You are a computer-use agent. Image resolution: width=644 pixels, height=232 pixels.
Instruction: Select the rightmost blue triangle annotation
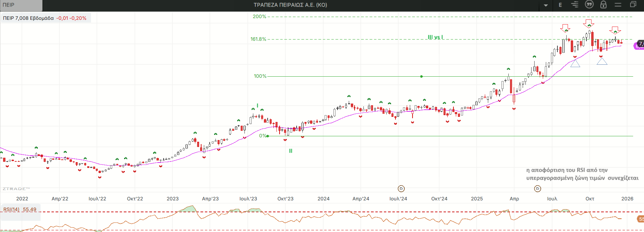click(602, 61)
